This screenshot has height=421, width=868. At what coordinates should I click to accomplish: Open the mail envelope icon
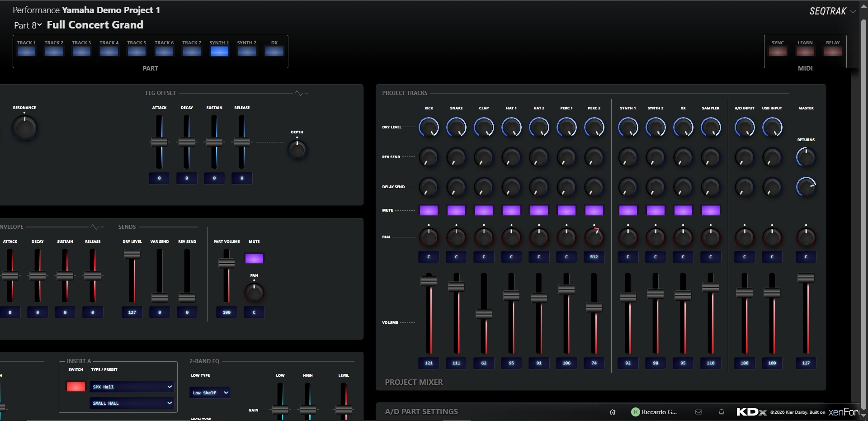tap(698, 412)
